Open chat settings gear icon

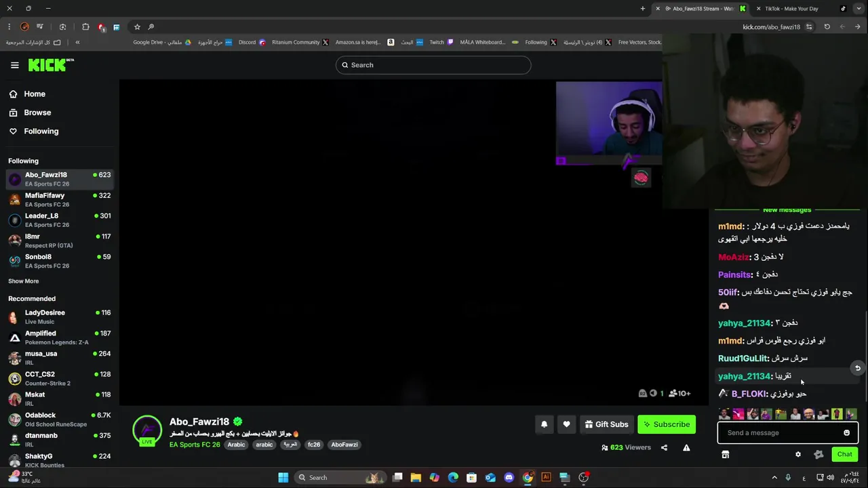(798, 454)
